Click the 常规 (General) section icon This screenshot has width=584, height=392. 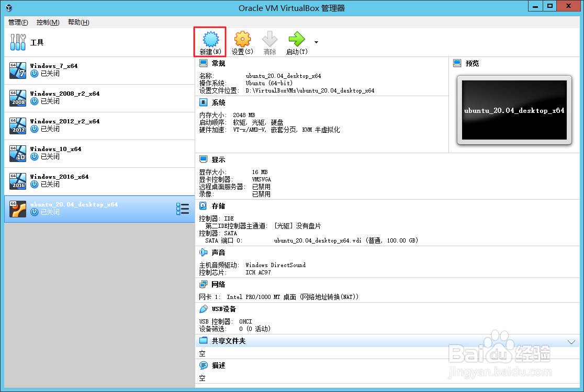pyautogui.click(x=204, y=63)
